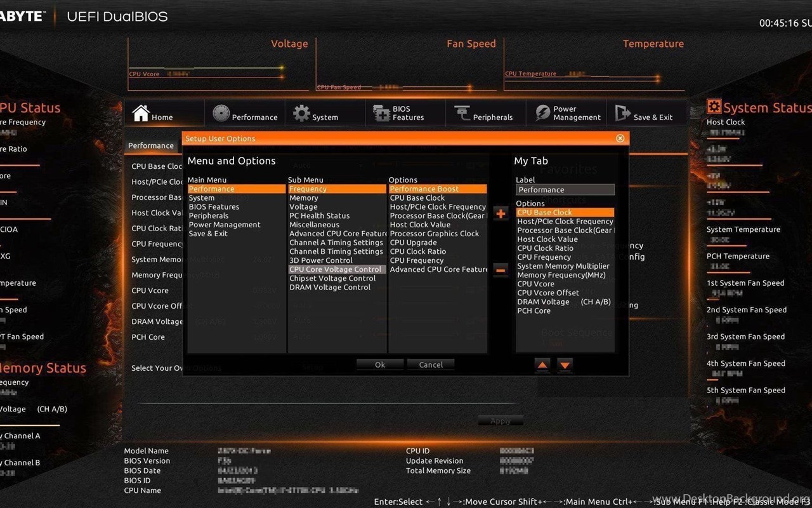The width and height of the screenshot is (812, 508).
Task: Select Performance Boost in Options list
Action: 438,189
